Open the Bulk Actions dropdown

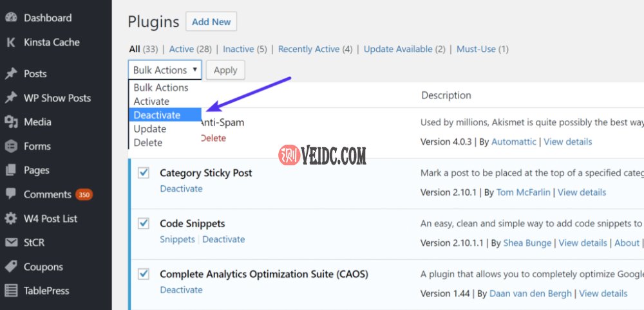(x=165, y=70)
